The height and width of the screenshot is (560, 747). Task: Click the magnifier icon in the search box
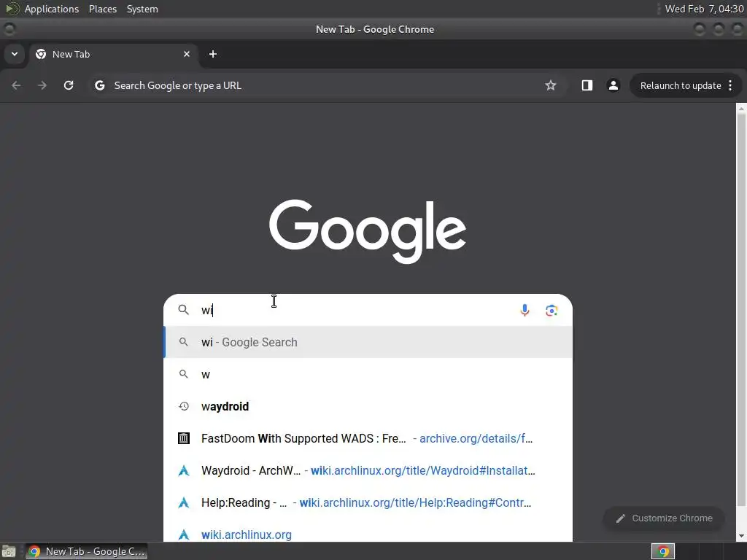click(x=183, y=310)
